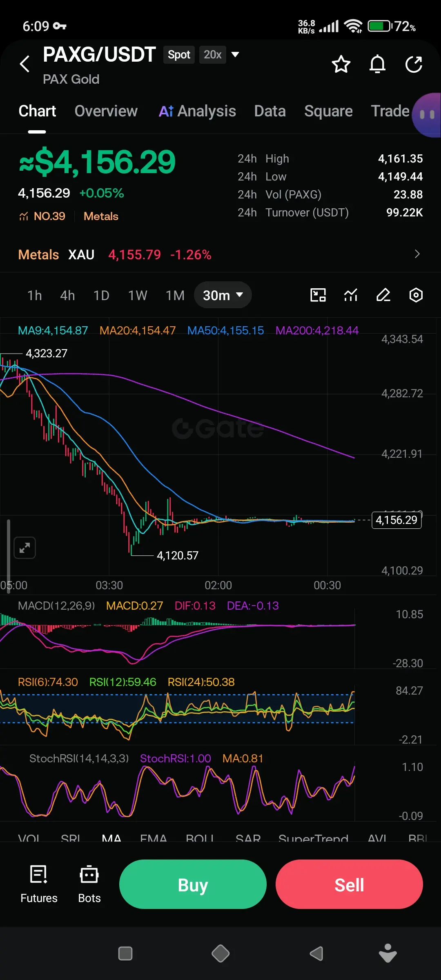This screenshot has height=980, width=441.
Task: Select the drawing pencil tool
Action: (383, 295)
